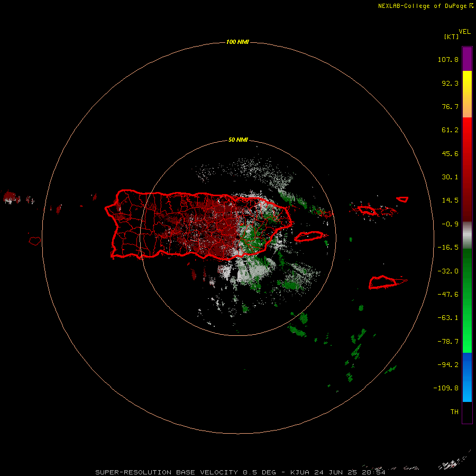Click the 61.2 legend value
Screen dimensions: 476x476
pos(450,130)
